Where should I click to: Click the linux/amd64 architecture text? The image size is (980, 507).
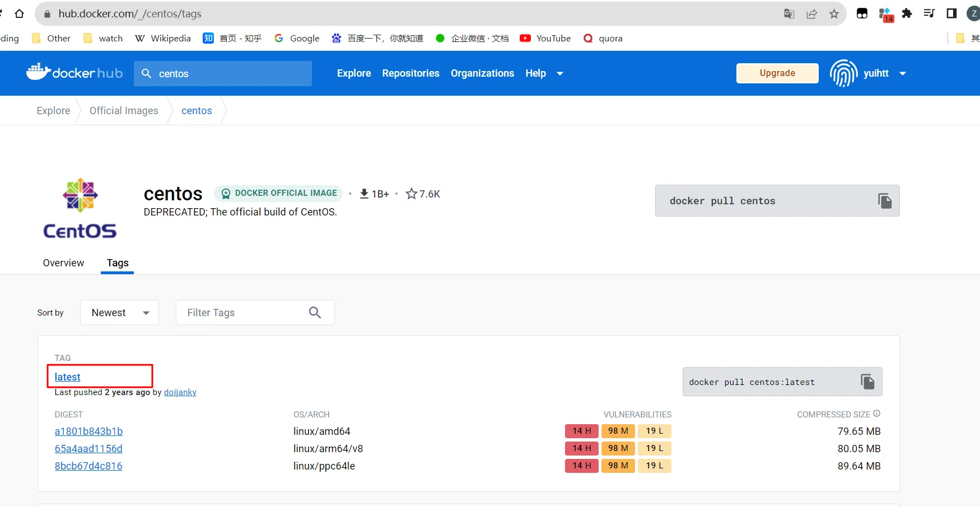(322, 431)
